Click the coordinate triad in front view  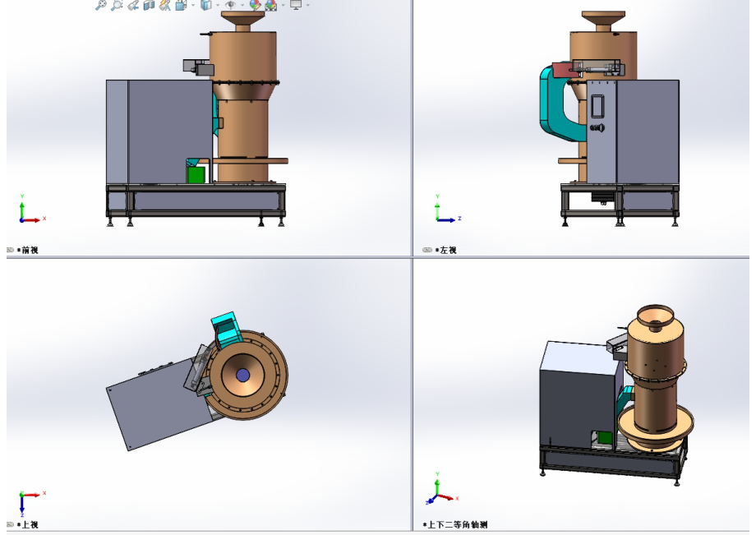32,209
